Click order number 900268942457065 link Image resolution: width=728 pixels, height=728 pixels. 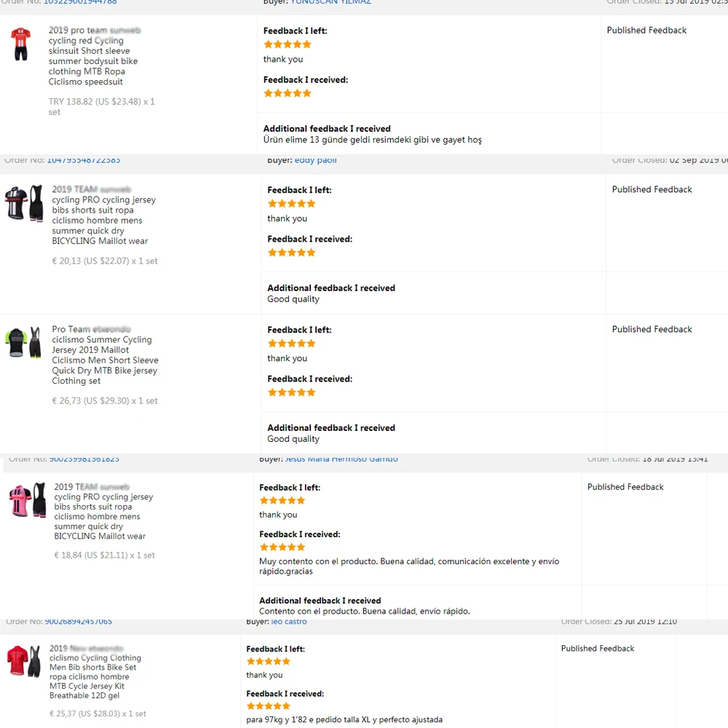point(79,622)
